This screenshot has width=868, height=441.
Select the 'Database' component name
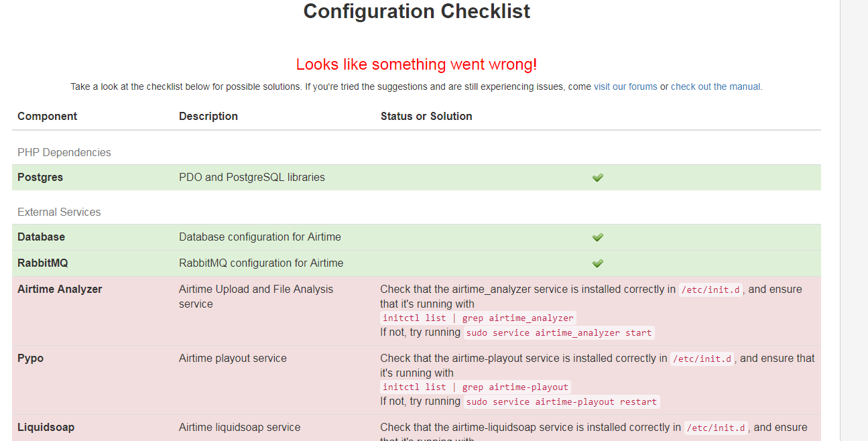coord(41,237)
